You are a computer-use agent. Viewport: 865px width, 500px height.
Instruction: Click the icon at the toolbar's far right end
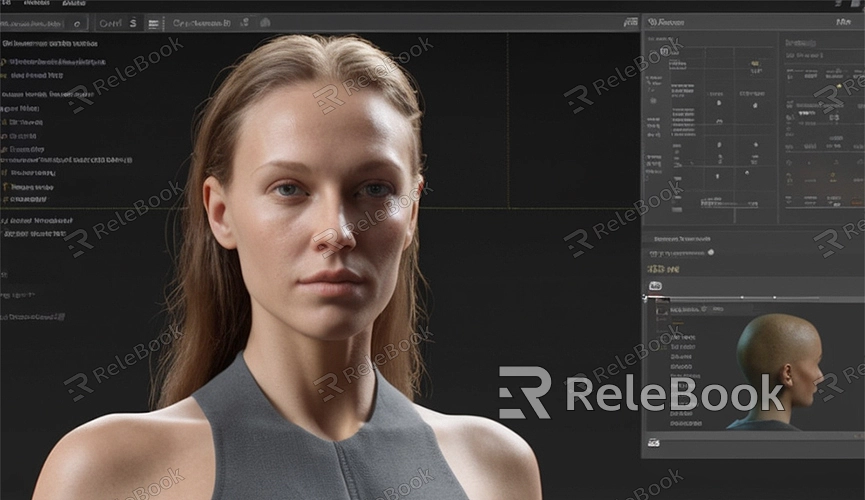pyautogui.click(x=630, y=22)
